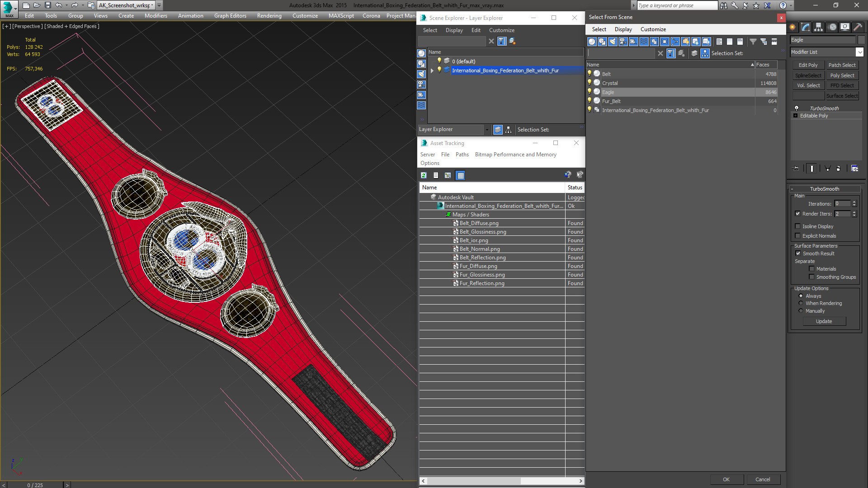Screen dimensions: 868x488
Task: Switch to sort by hierarchy in Select From Scene
Action: pos(705,53)
